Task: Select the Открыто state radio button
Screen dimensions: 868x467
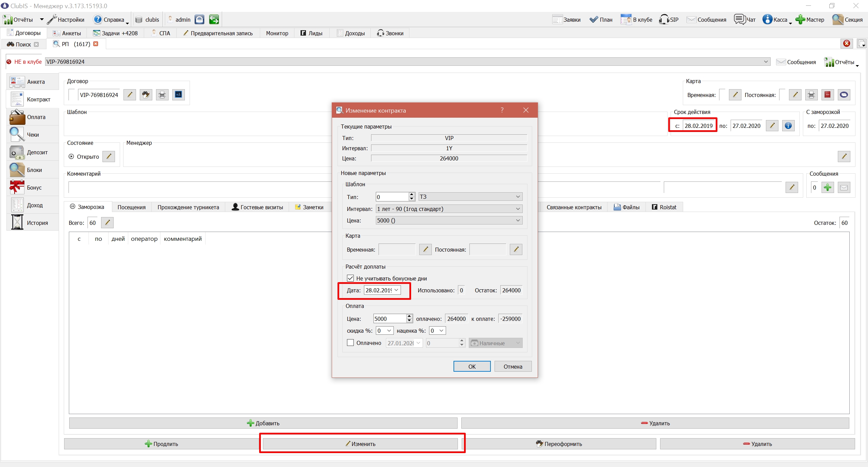Action: (71, 157)
